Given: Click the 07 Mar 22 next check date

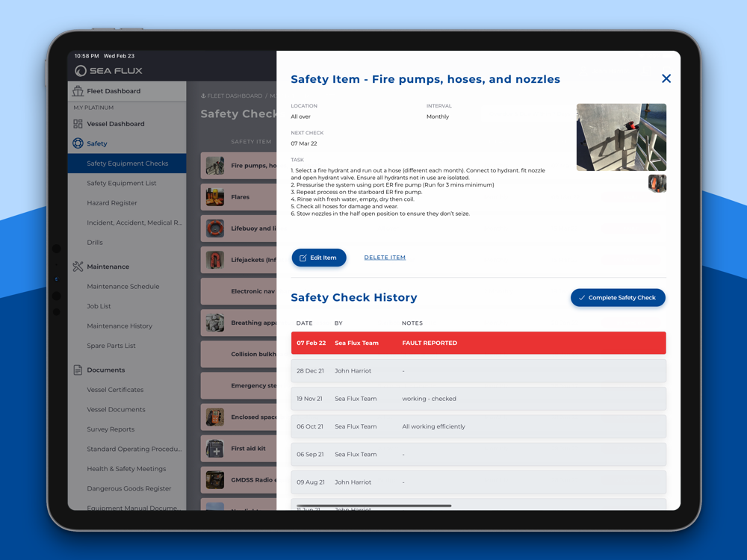Looking at the screenshot, I should tap(303, 143).
